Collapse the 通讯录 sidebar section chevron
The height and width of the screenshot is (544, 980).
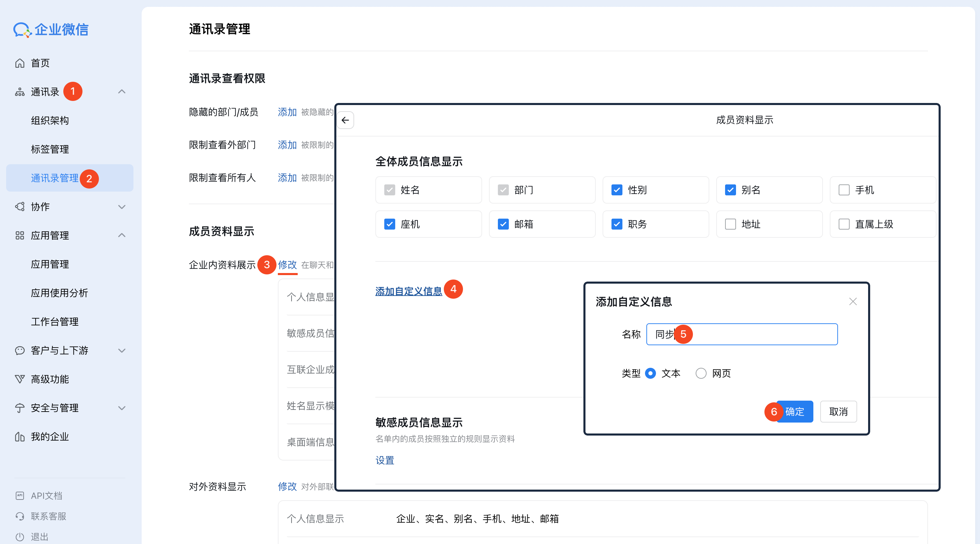pyautogui.click(x=122, y=92)
